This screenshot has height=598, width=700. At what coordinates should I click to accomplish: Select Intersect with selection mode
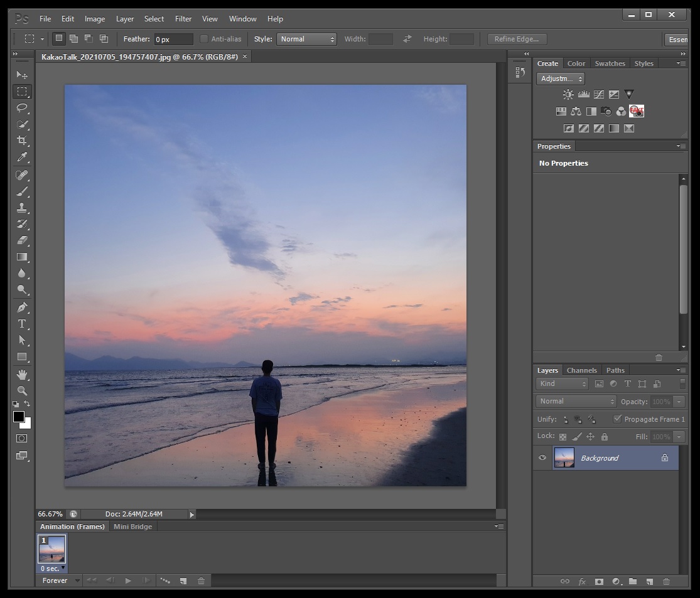click(104, 38)
